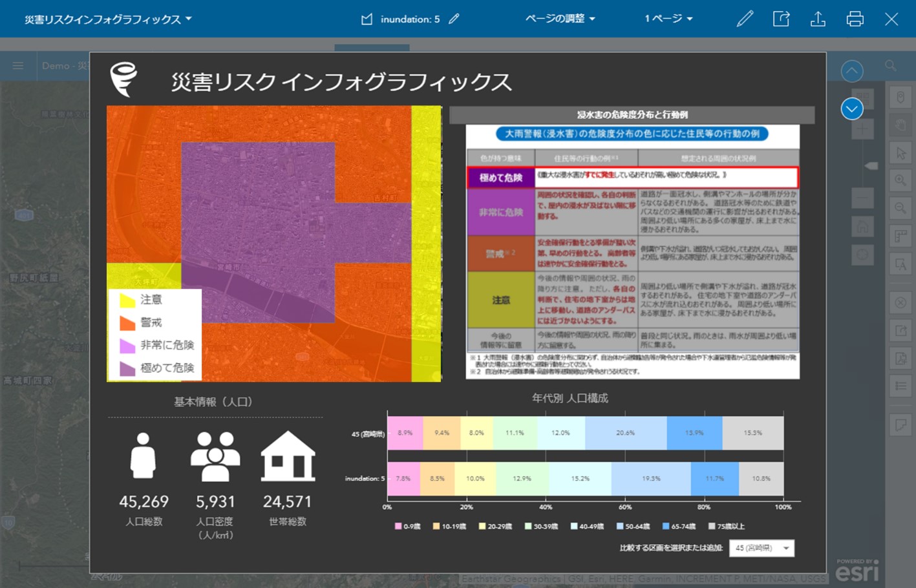
Task: Print the infographic using the printer icon
Action: [x=855, y=19]
